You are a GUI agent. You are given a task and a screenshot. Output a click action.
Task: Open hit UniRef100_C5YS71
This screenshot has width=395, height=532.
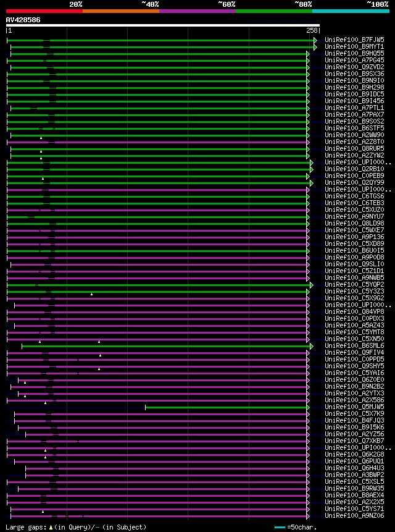[354, 509]
